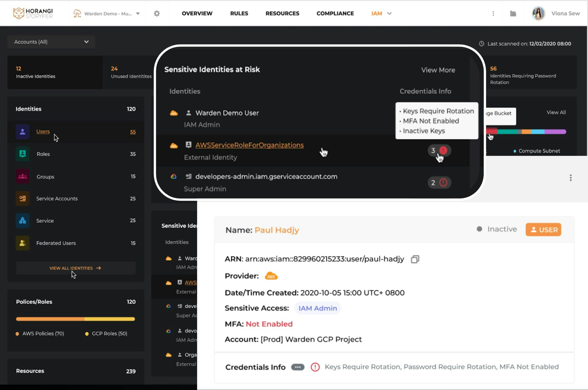Select the 12 Inactive Identities card
This screenshot has height=390, width=588.
(x=55, y=72)
